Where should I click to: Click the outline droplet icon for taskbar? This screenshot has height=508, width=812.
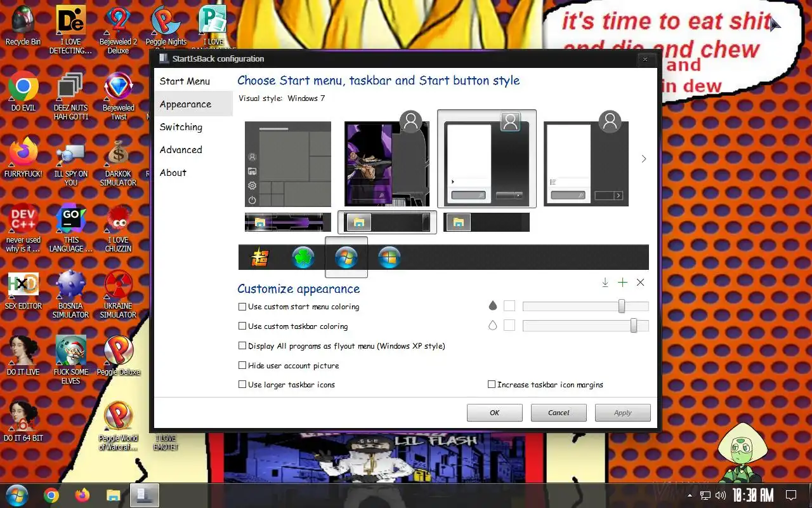(493, 325)
